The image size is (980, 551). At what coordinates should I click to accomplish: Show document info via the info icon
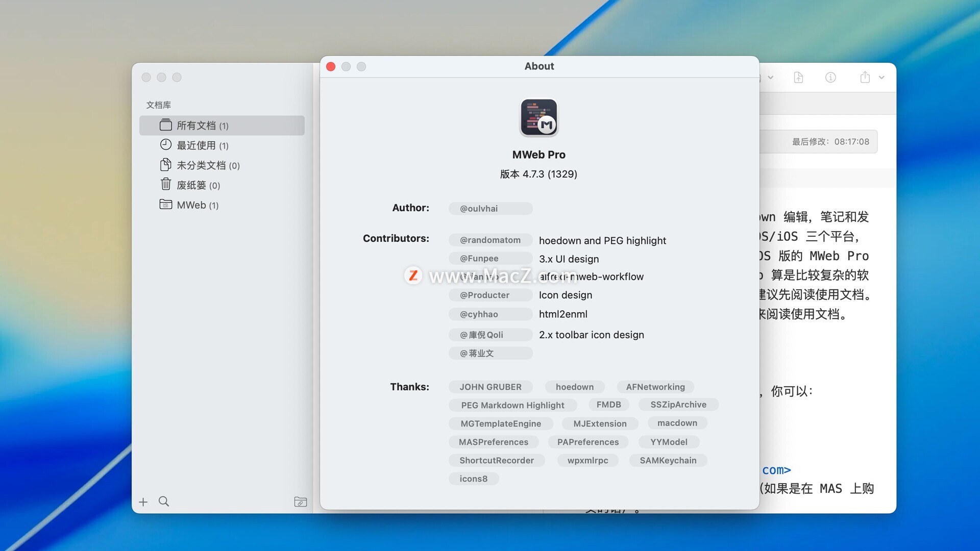(830, 78)
